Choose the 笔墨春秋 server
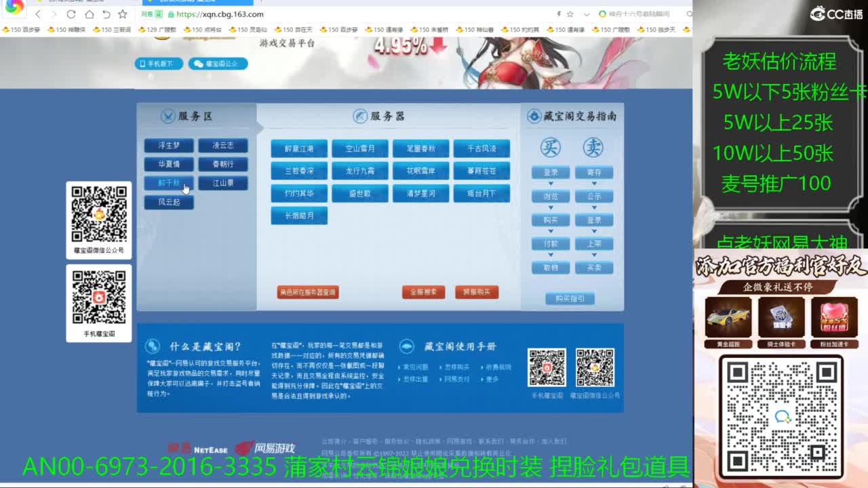This screenshot has height=488, width=868. pyautogui.click(x=421, y=148)
